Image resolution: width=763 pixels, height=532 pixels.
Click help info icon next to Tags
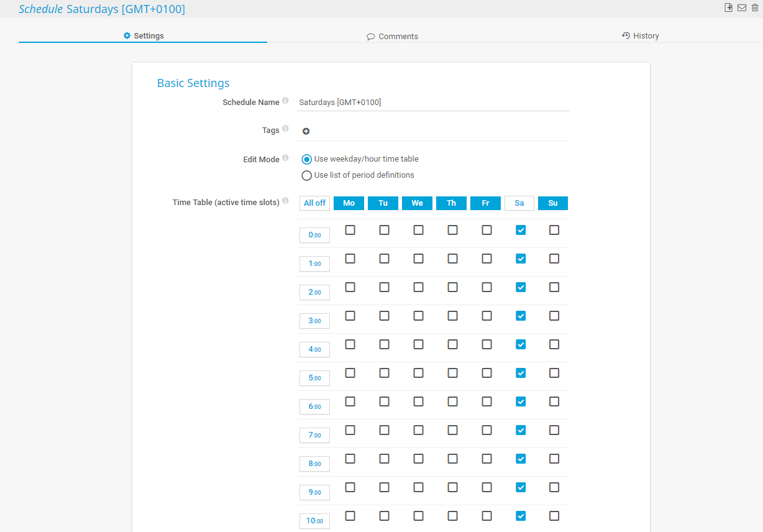(285, 129)
